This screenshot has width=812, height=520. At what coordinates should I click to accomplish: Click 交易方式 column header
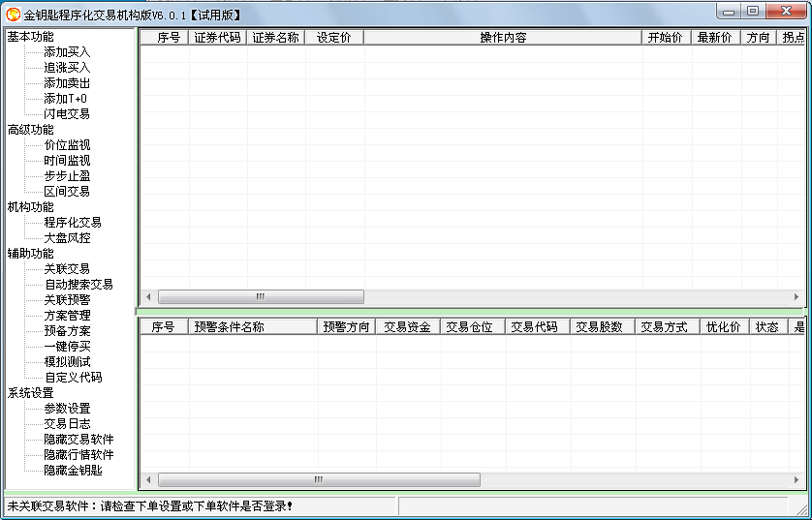point(668,327)
